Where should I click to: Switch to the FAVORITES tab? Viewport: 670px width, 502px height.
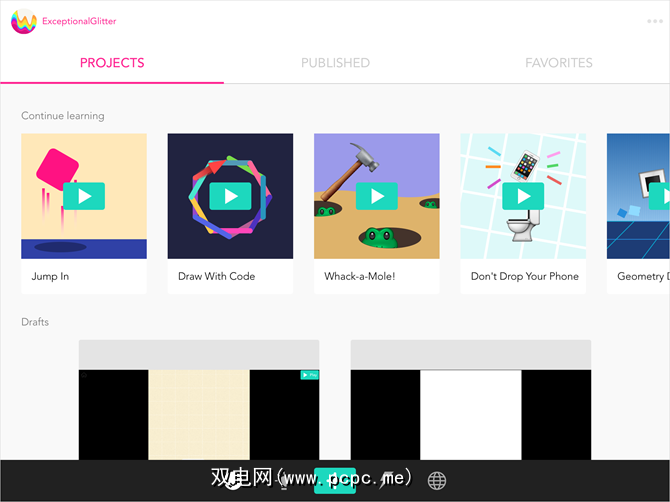559,63
